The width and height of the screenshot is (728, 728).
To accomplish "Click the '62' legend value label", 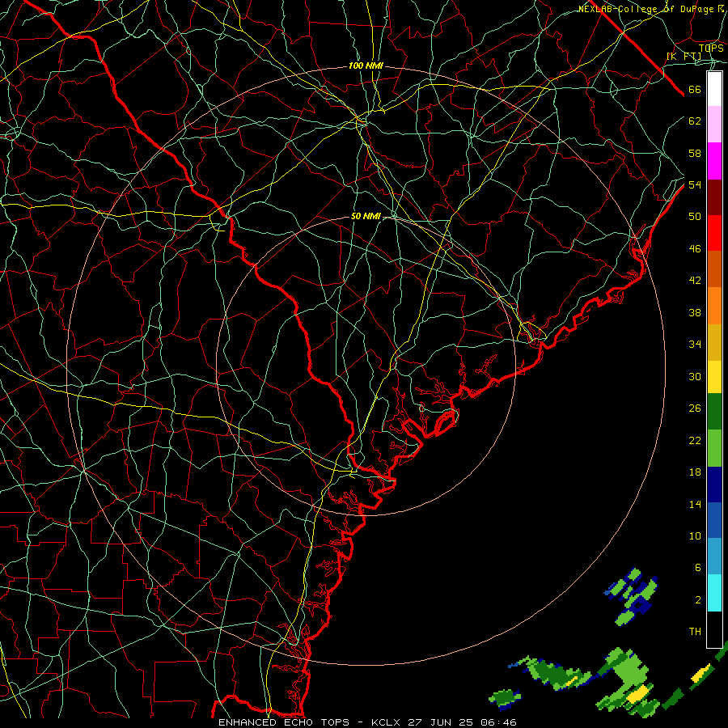I will [695, 121].
